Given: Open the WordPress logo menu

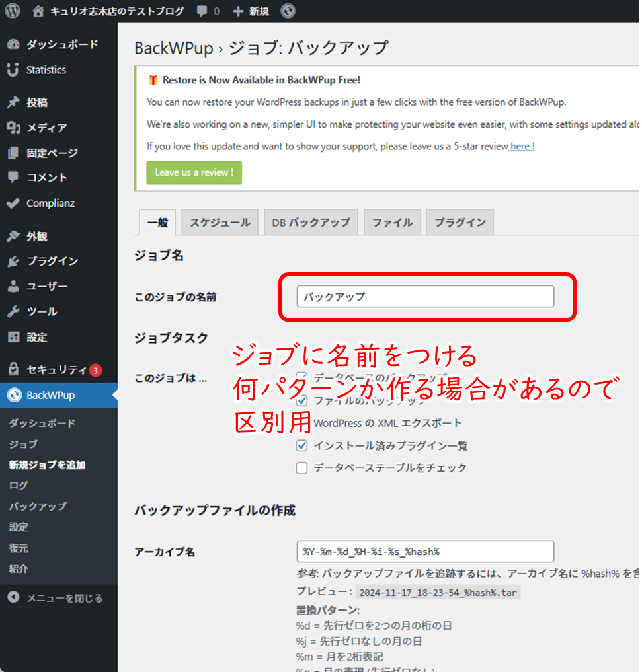Looking at the screenshot, I should coord(13,11).
